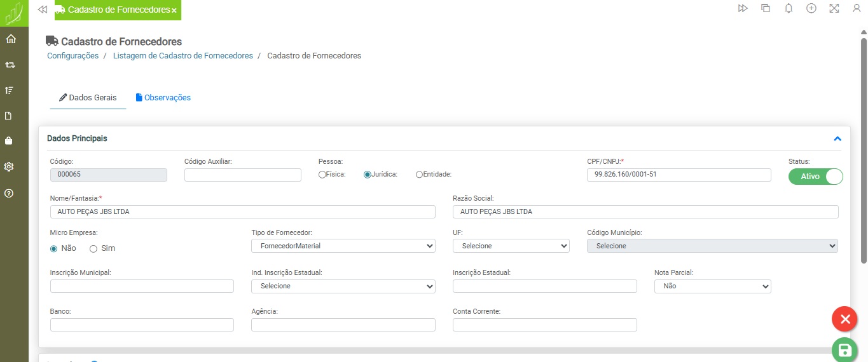Click the red cancel floating button
This screenshot has height=362, width=868.
844,319
